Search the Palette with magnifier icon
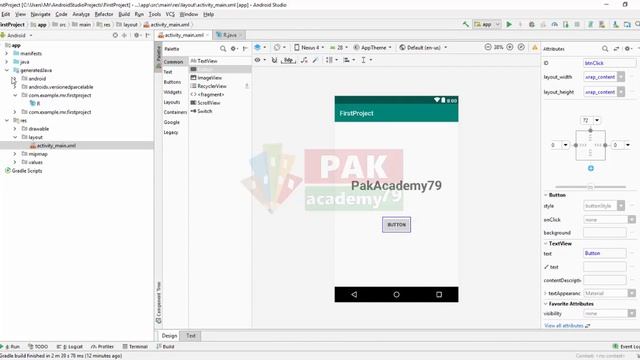The width and height of the screenshot is (640, 360). [x=223, y=49]
